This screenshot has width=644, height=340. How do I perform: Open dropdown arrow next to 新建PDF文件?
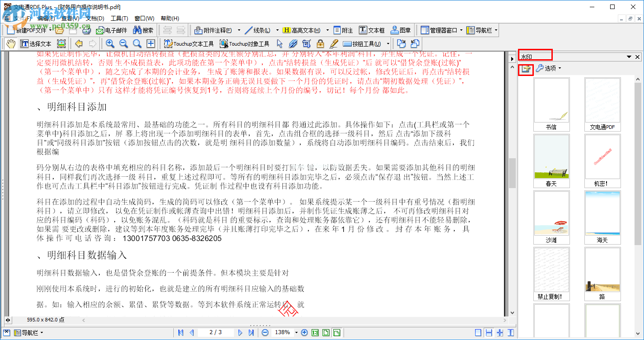[49, 30]
